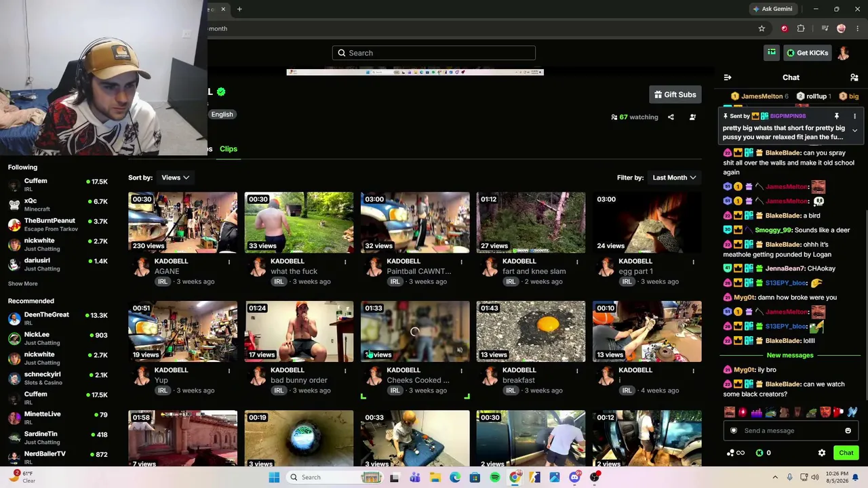Screen dimensions: 868x488
Task: Switch to the Clips tab
Action: click(x=229, y=149)
